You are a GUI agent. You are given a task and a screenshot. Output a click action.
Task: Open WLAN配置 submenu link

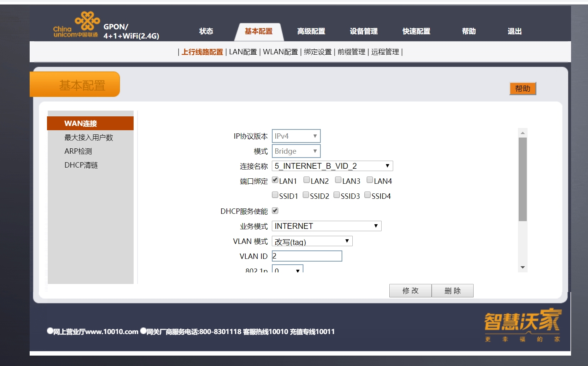click(280, 52)
